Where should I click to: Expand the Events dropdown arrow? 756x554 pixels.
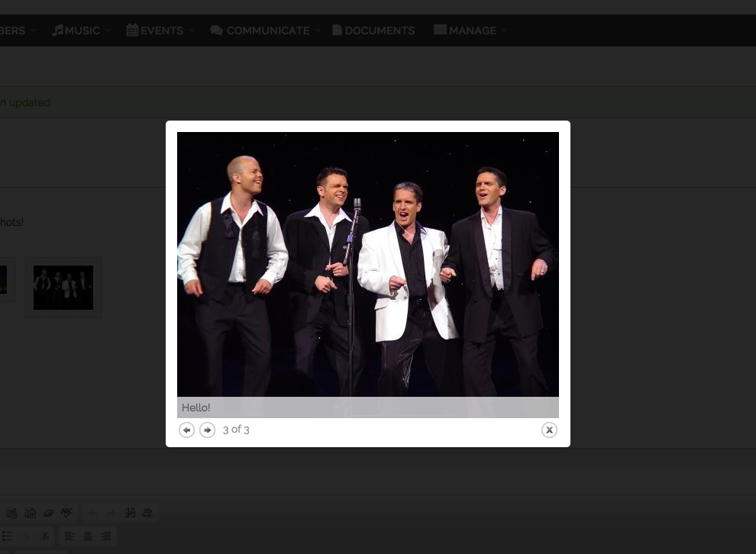click(x=192, y=31)
